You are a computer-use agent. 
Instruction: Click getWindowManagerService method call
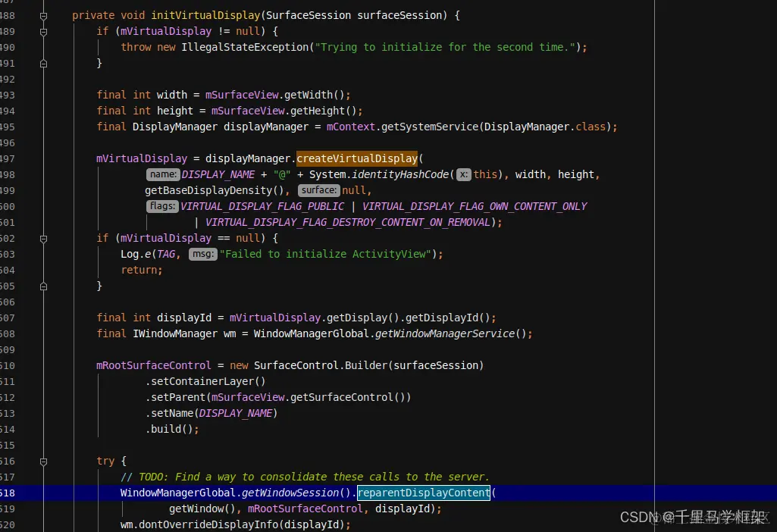coord(445,334)
